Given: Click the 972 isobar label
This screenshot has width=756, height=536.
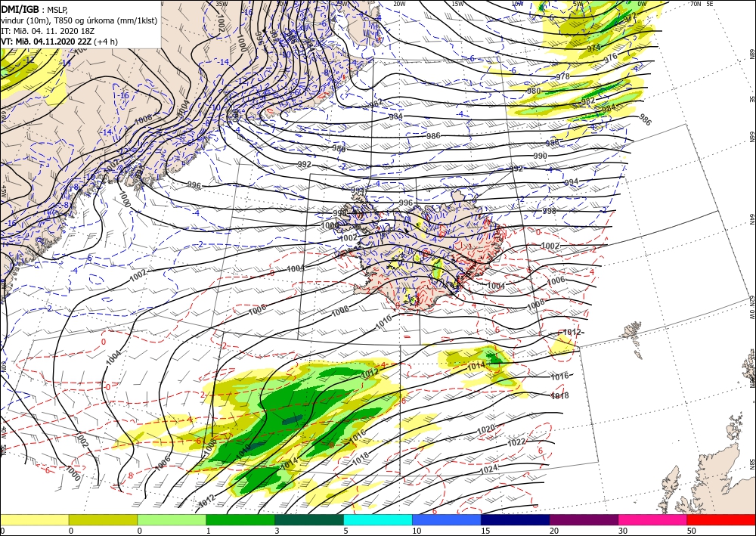Looking at the screenshot, I should pos(631,18).
